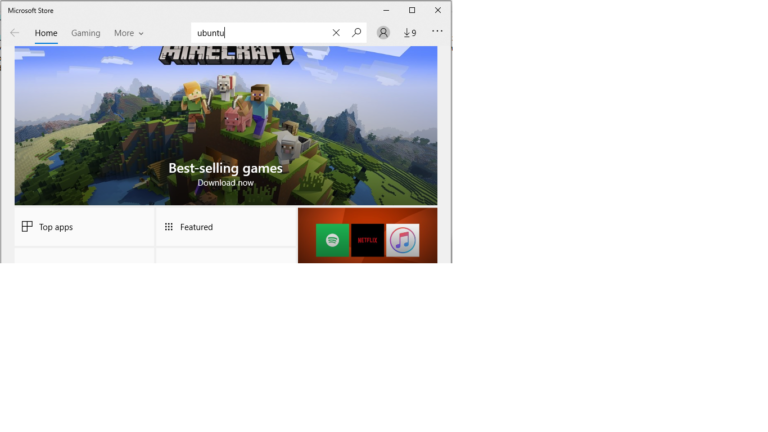Click the magnifying glass search icon

tap(356, 33)
